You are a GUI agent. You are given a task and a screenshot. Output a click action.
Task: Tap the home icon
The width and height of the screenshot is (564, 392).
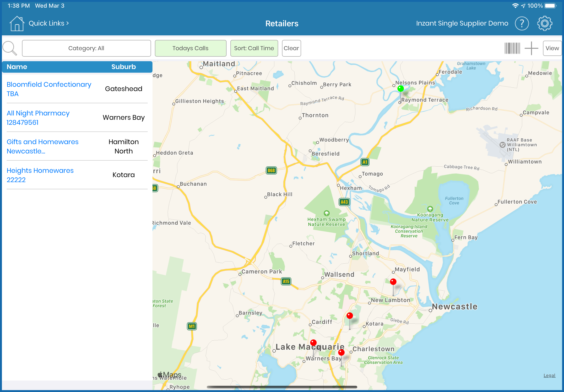click(17, 24)
